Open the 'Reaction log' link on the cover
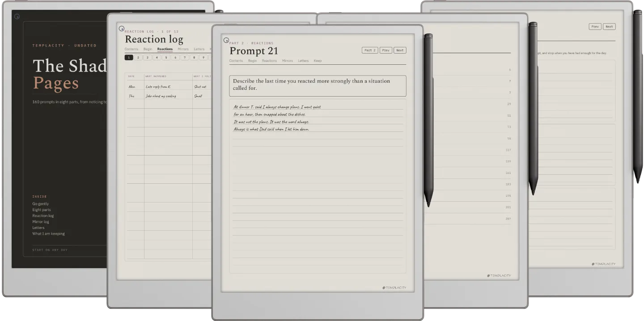 tap(43, 216)
